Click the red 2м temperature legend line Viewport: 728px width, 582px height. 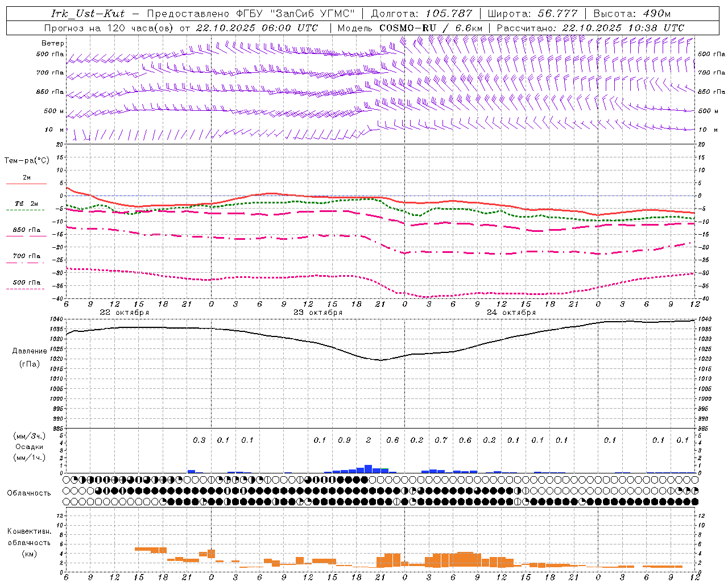coord(26,184)
